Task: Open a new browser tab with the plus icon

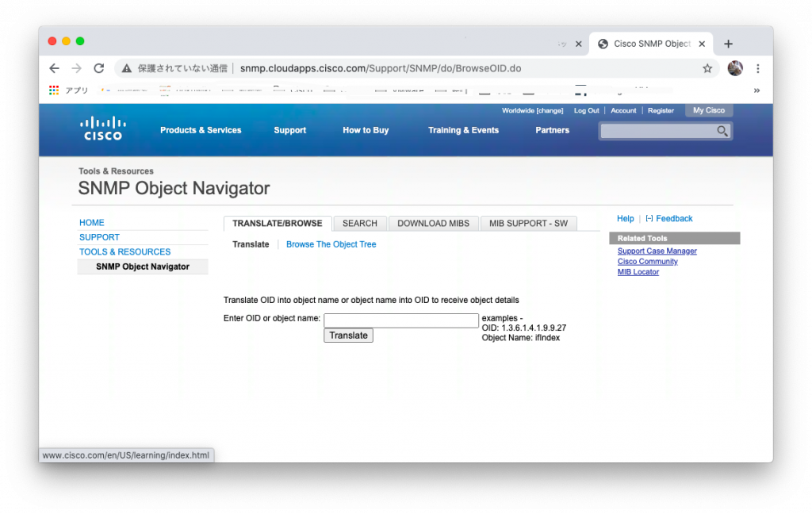Action: [728, 44]
